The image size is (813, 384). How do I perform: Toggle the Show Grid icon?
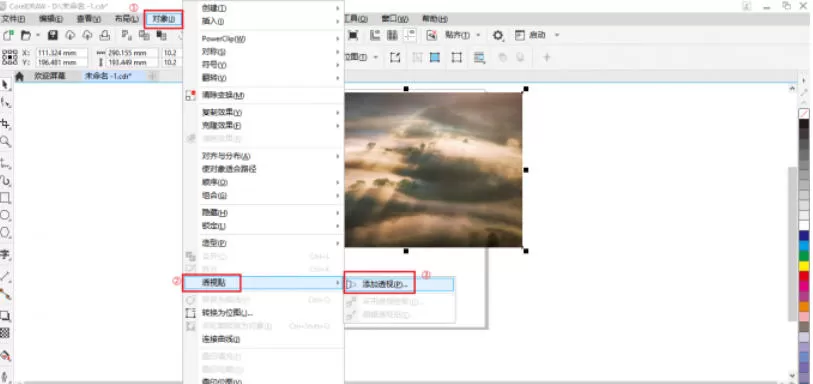[x=393, y=35]
